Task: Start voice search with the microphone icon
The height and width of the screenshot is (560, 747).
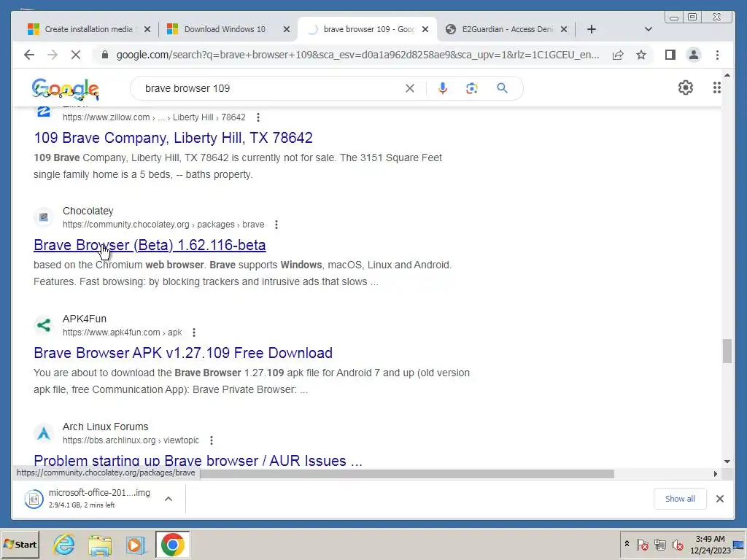Action: click(443, 88)
